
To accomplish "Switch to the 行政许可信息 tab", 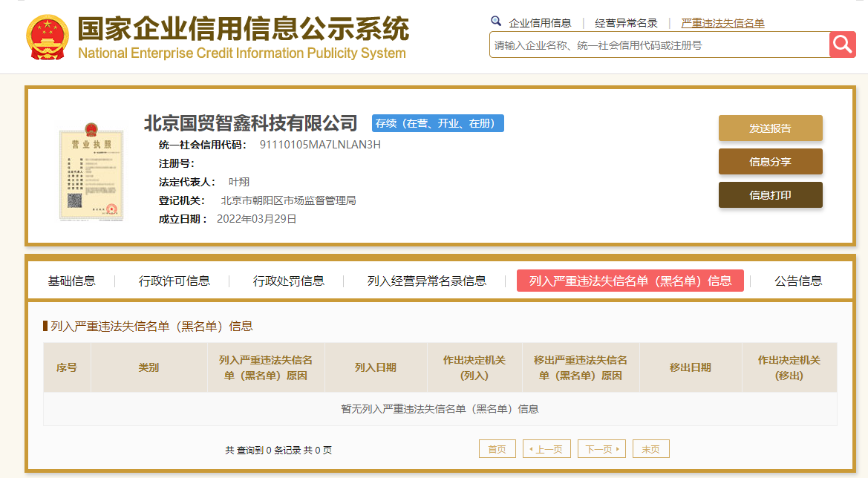I will (x=174, y=281).
